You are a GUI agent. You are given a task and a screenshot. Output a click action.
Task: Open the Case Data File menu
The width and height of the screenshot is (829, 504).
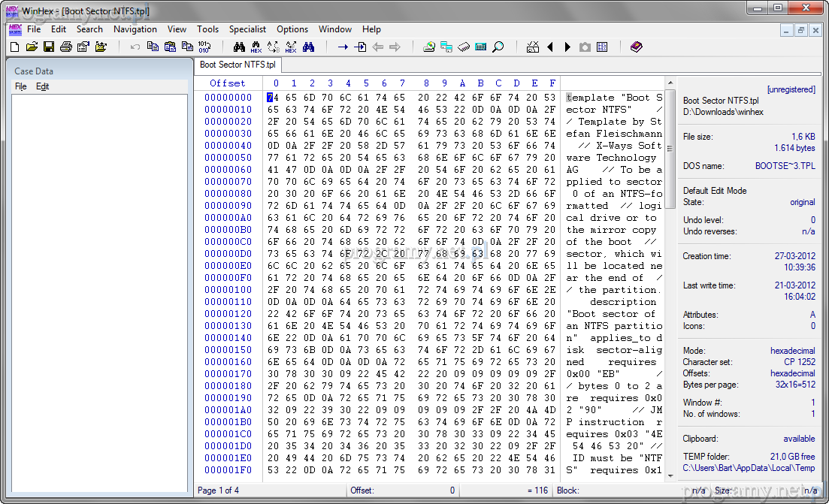click(x=21, y=86)
